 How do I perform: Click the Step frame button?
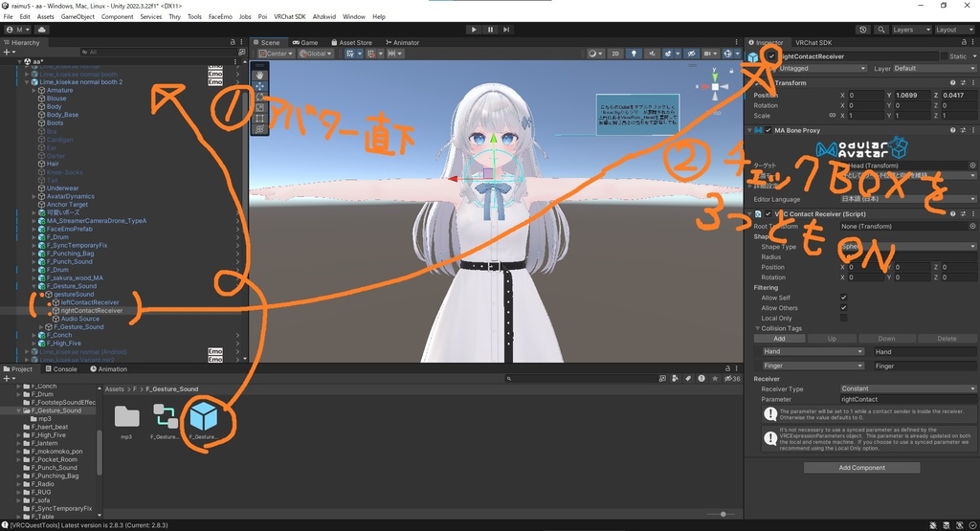tap(506, 30)
